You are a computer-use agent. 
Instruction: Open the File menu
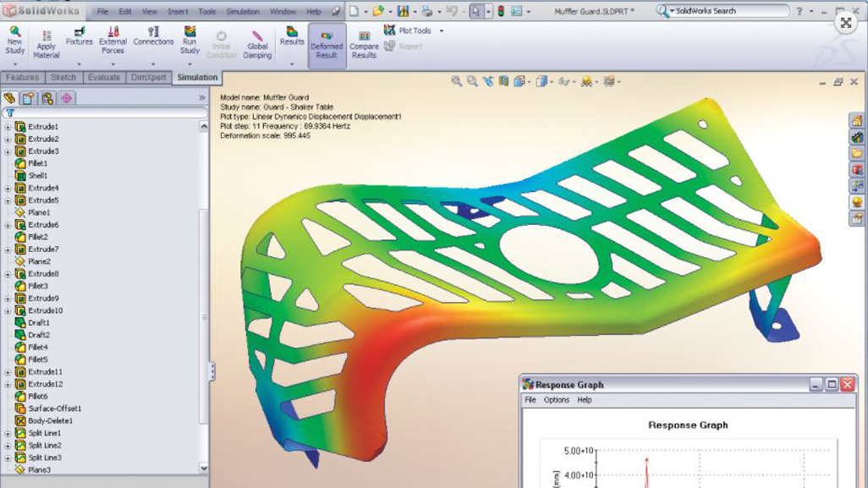pyautogui.click(x=103, y=11)
